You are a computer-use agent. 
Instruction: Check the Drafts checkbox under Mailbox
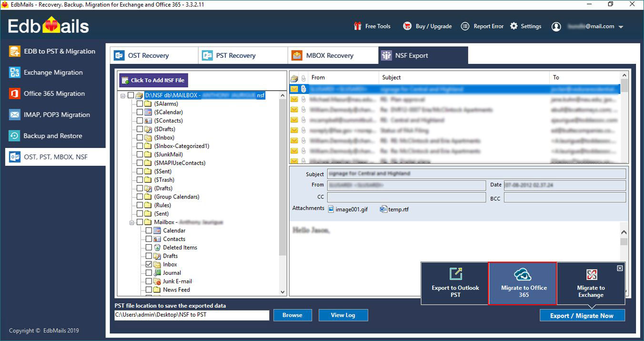pos(149,256)
